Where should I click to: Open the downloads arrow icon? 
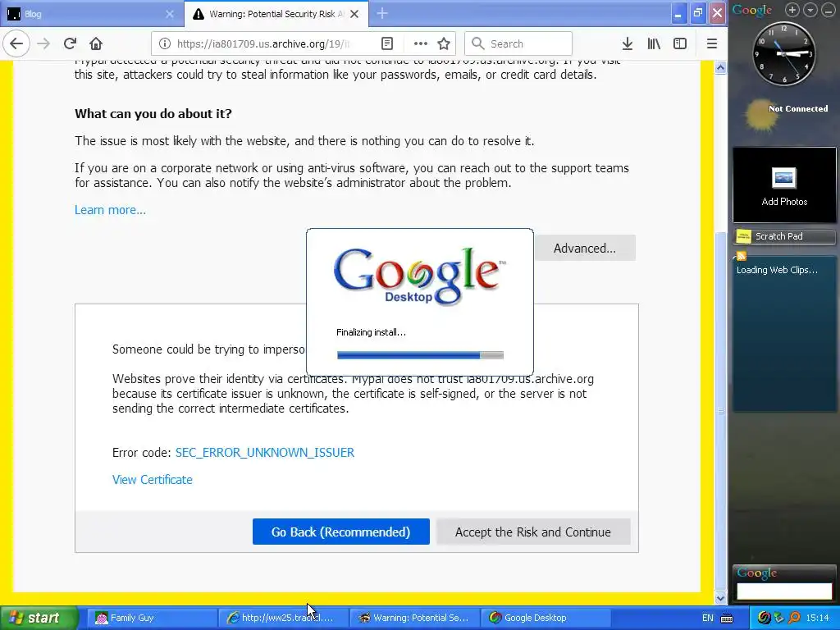click(628, 44)
